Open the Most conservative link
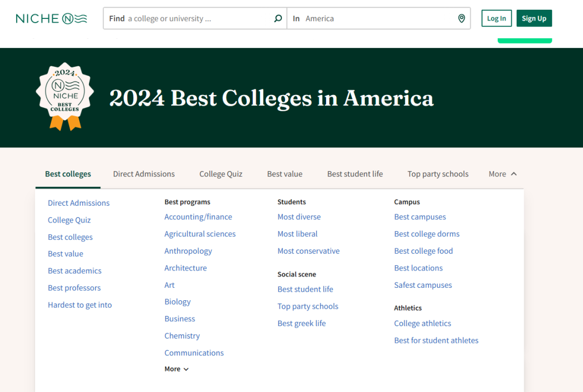583x392 pixels. tap(309, 251)
